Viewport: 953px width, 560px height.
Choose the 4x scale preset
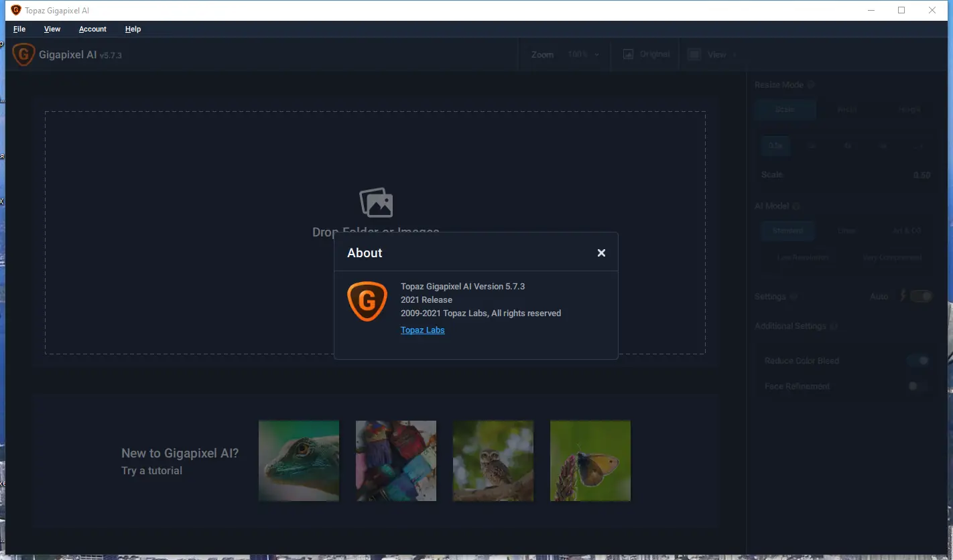pos(848,145)
